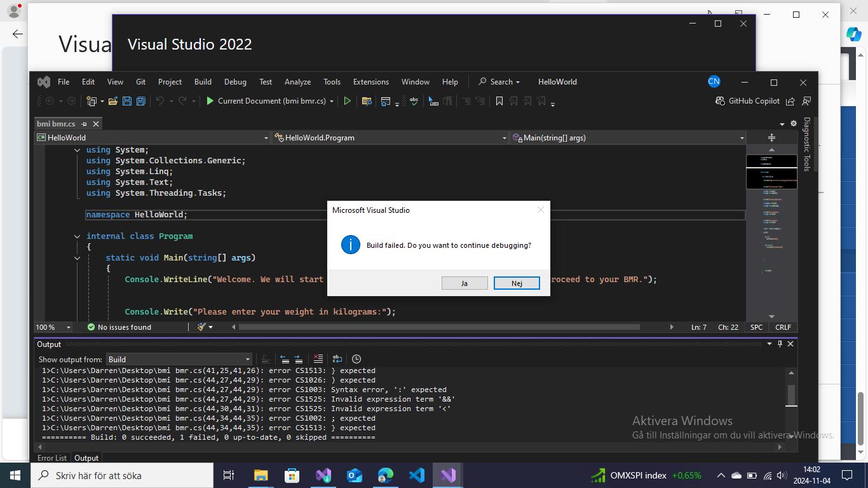Click the Windows taskbar search box
Screen dimensions: 868x488
tap(124, 475)
